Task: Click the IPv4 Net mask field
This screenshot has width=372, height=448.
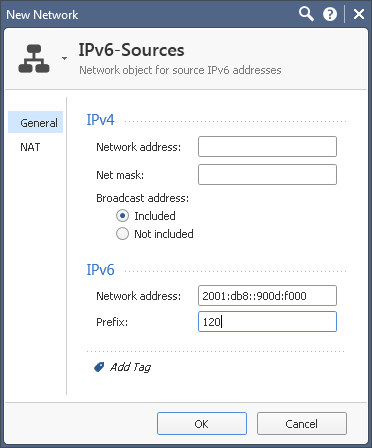Action: pos(267,174)
